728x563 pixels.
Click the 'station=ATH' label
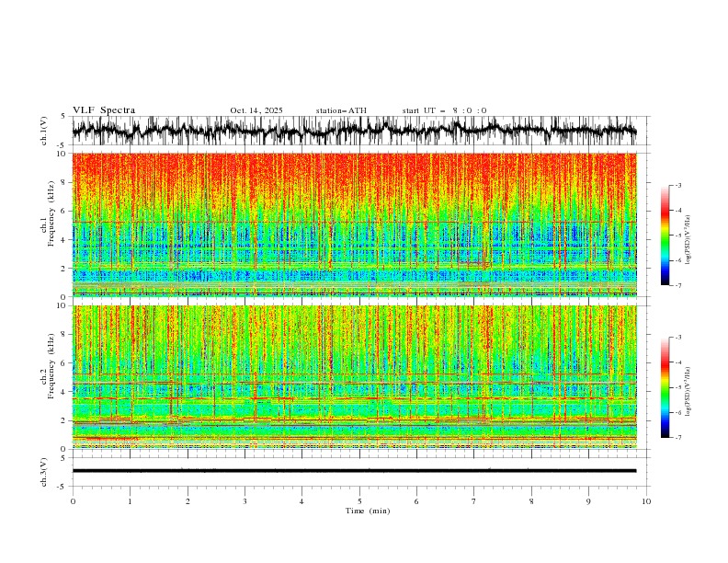[x=341, y=110]
